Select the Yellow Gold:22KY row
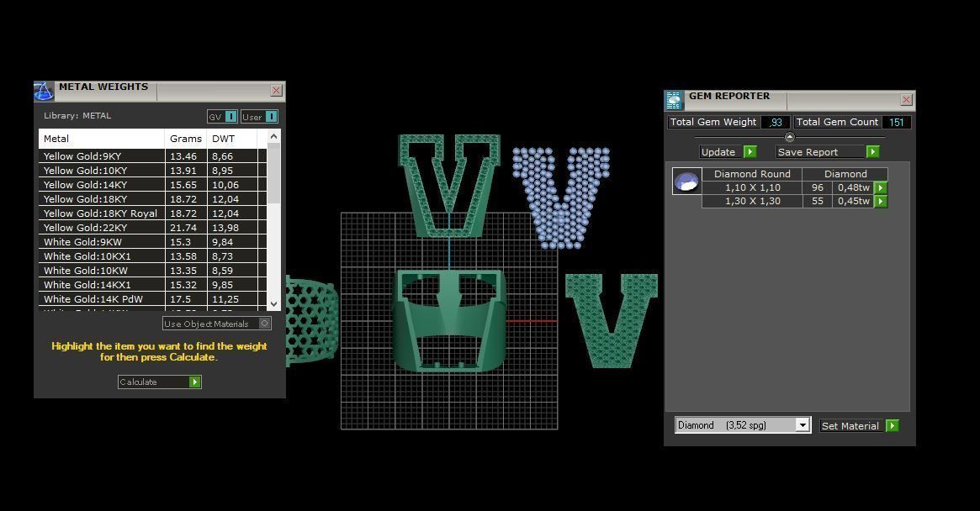The width and height of the screenshot is (980, 511). pos(152,228)
